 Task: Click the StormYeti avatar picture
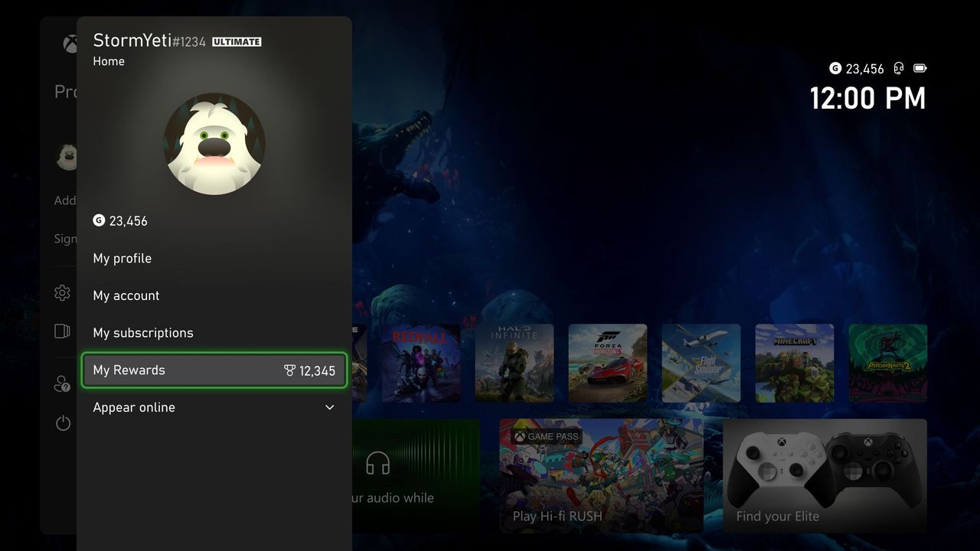(214, 144)
